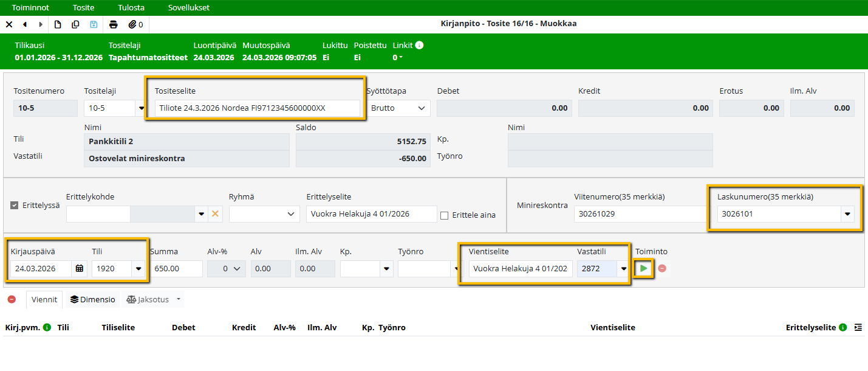Image resolution: width=868 pixels, height=371 pixels.
Task: Enable the Erittele aina checkbox
Action: (445, 215)
